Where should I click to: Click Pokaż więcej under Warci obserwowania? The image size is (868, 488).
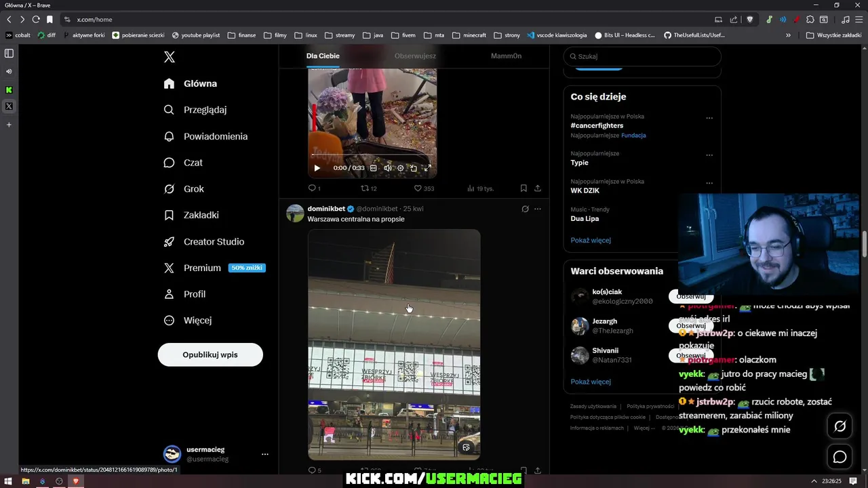point(591,382)
